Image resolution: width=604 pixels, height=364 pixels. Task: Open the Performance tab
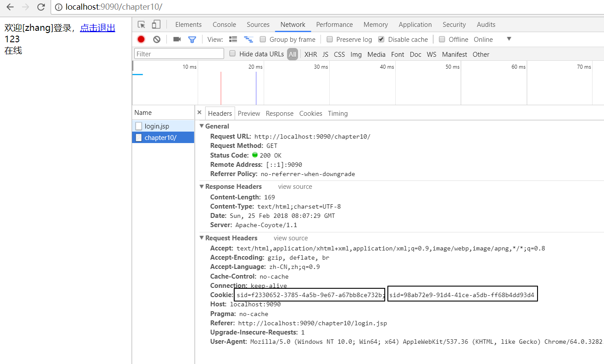335,25
